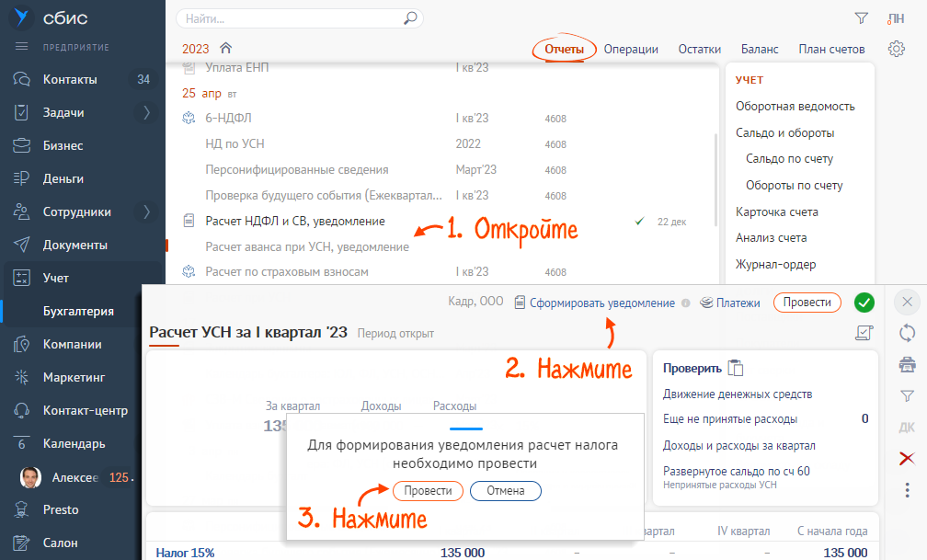Click the printer icon
This screenshot has height=560, width=927.
(907, 365)
